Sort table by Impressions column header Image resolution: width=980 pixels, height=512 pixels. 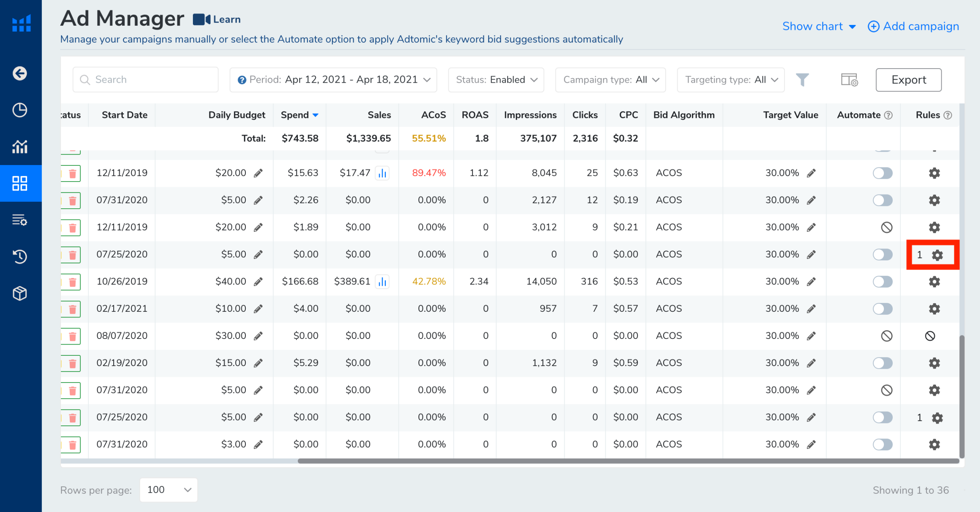click(x=530, y=115)
